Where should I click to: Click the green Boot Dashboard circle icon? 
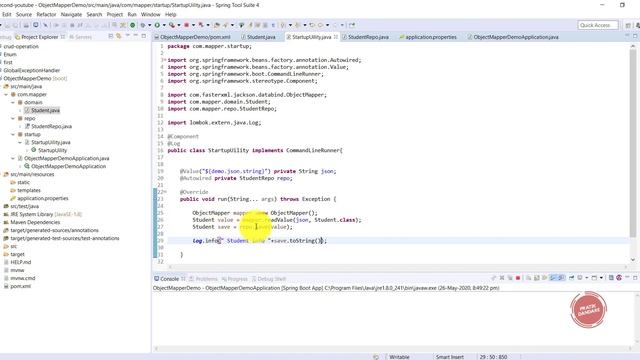point(132,25)
